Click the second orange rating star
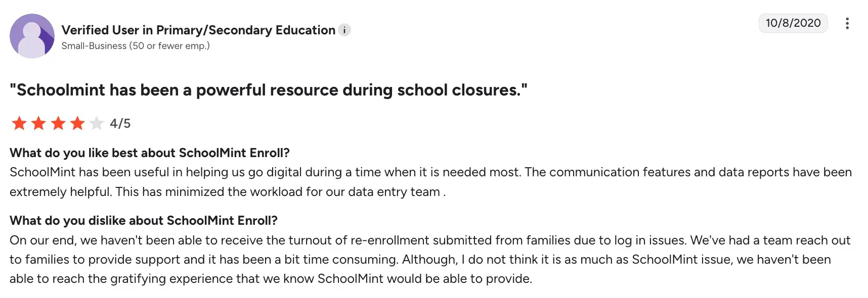The width and height of the screenshot is (868, 298). point(38,123)
